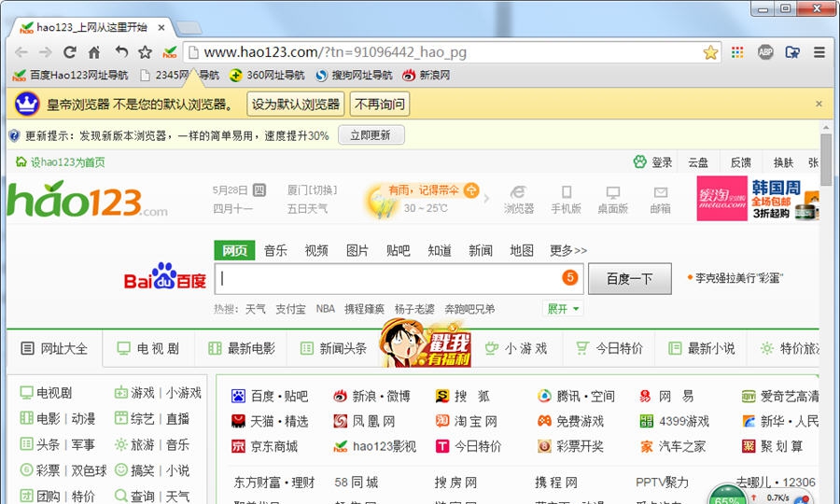This screenshot has height=504, width=840.
Task: Open 搜狗网址导航 bookmark
Action: (x=354, y=75)
